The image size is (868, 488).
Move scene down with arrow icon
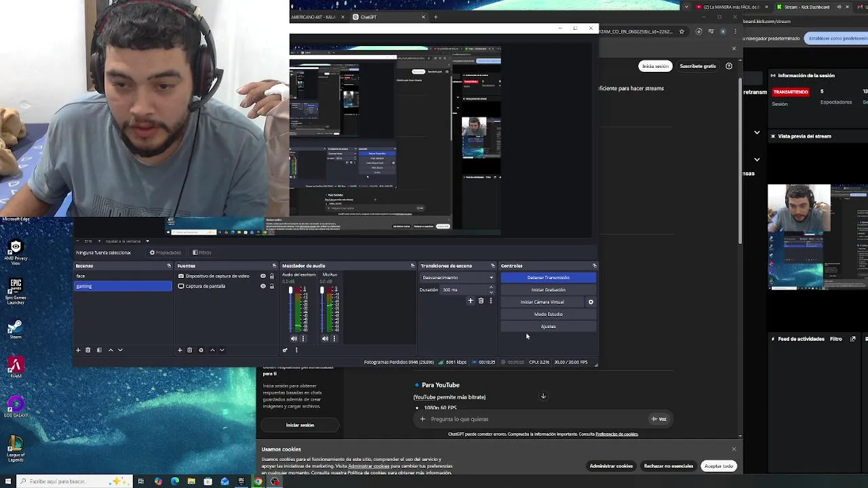[x=120, y=350]
